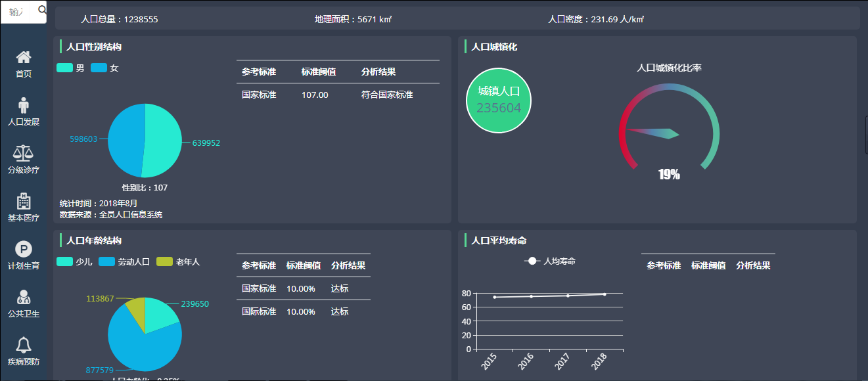
Task: Toggle 劳动人口 legend in age chart
Action: click(124, 261)
